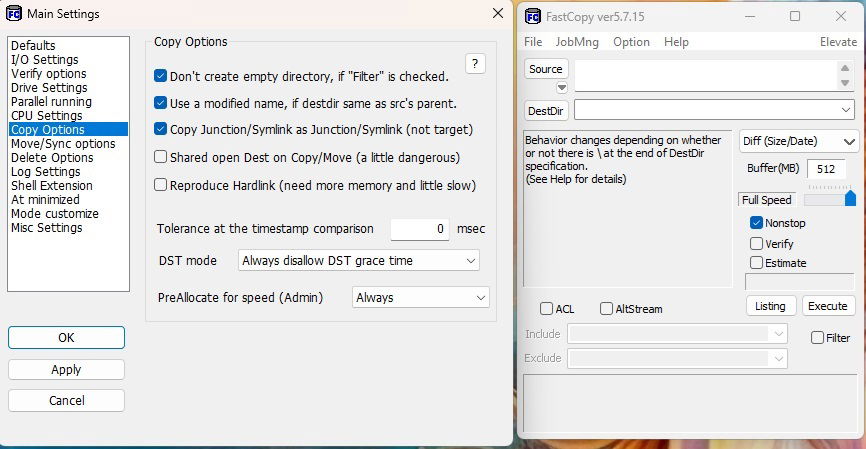Image resolution: width=866 pixels, height=449 pixels.
Task: Click the Apply button
Action: [x=66, y=369]
